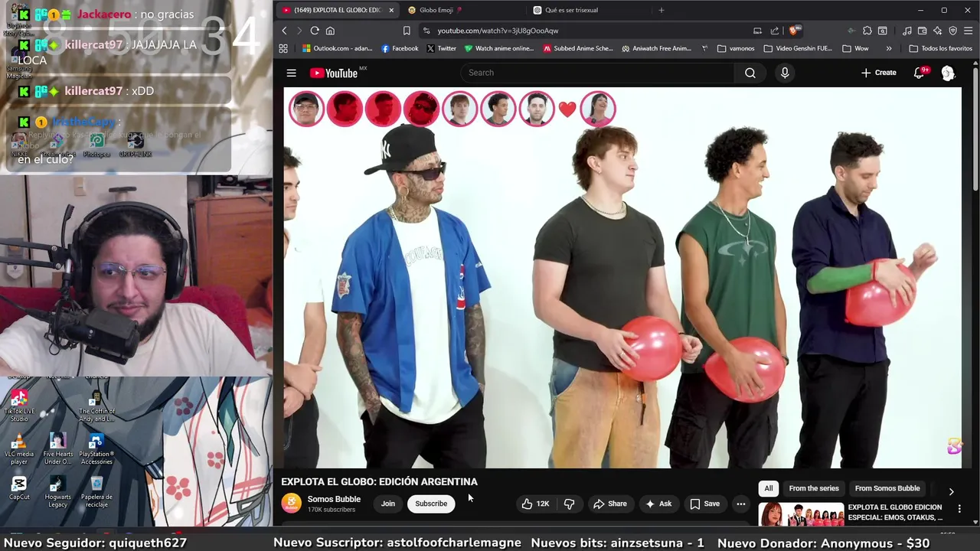Image resolution: width=980 pixels, height=551 pixels.
Task: Save video to playlist
Action: point(705,504)
